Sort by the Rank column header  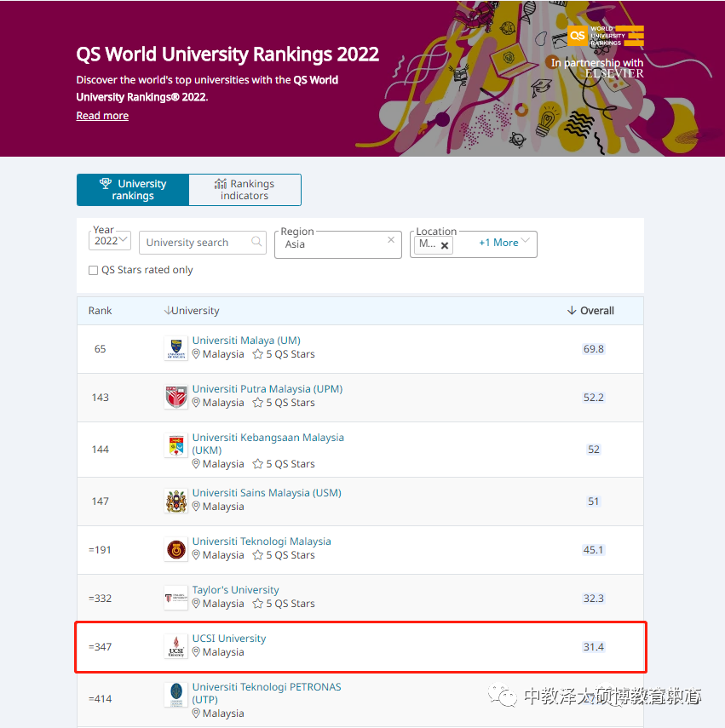[x=100, y=311]
